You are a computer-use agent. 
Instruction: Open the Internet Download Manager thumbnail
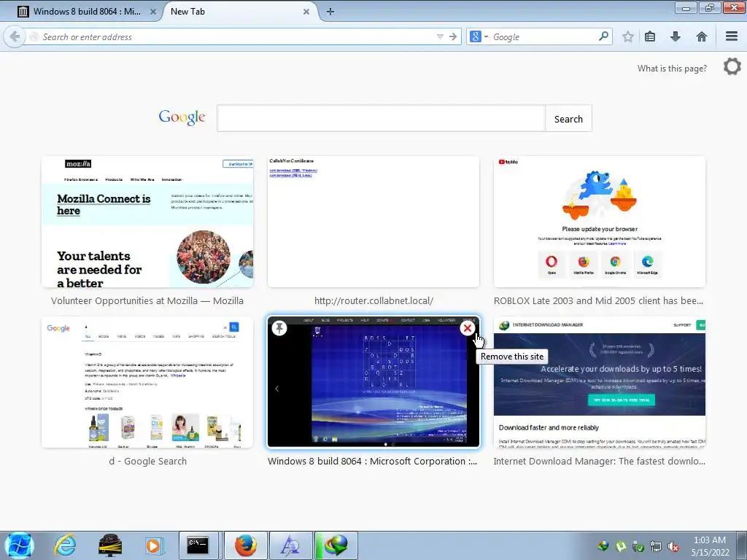click(600, 382)
